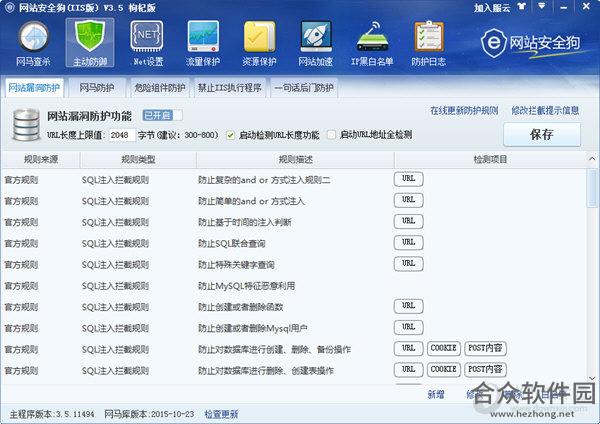Click 修改拦截提示信息 link
Viewport: 600px width, 424px height.
545,111
